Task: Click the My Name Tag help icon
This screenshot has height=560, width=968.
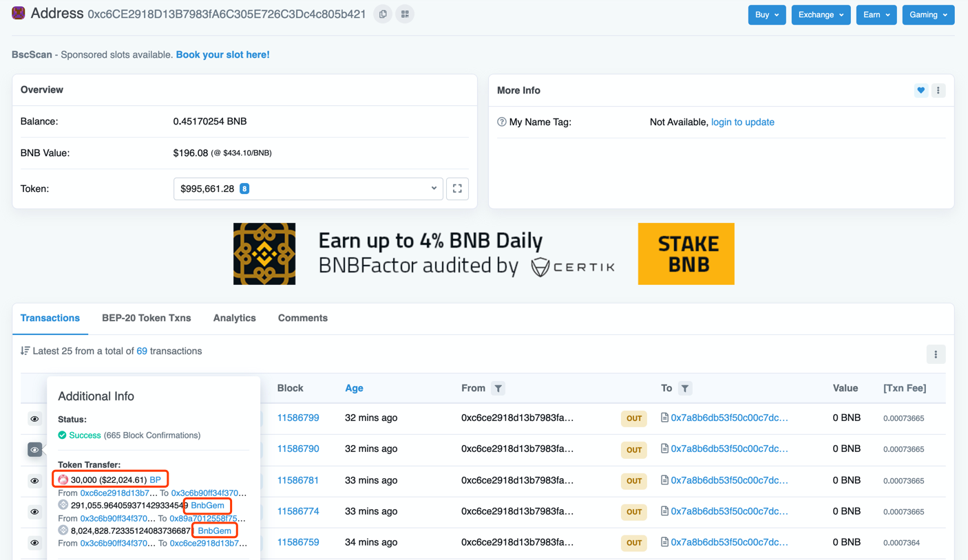Action: coord(502,122)
